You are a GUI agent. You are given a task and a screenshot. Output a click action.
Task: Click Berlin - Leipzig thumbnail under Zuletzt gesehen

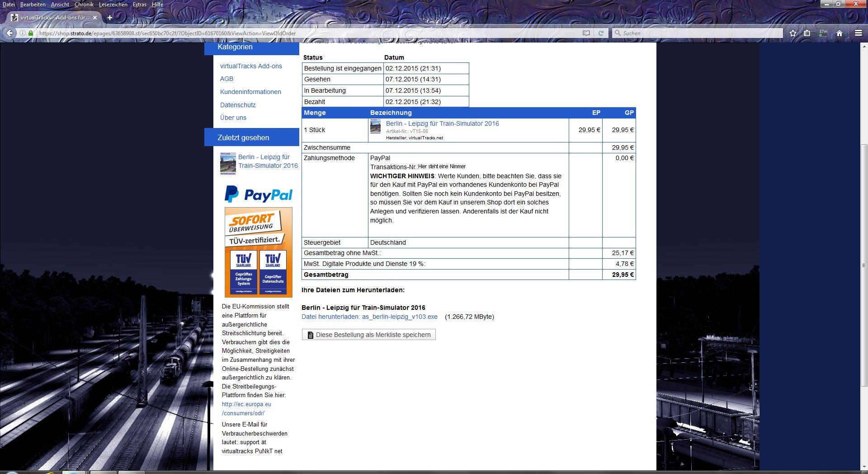tap(228, 164)
